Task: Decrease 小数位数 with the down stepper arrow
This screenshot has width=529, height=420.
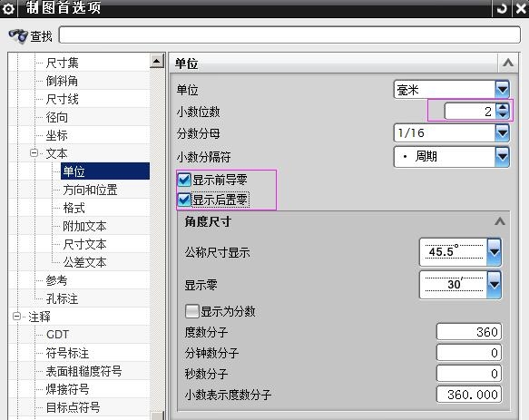Action: click(503, 114)
